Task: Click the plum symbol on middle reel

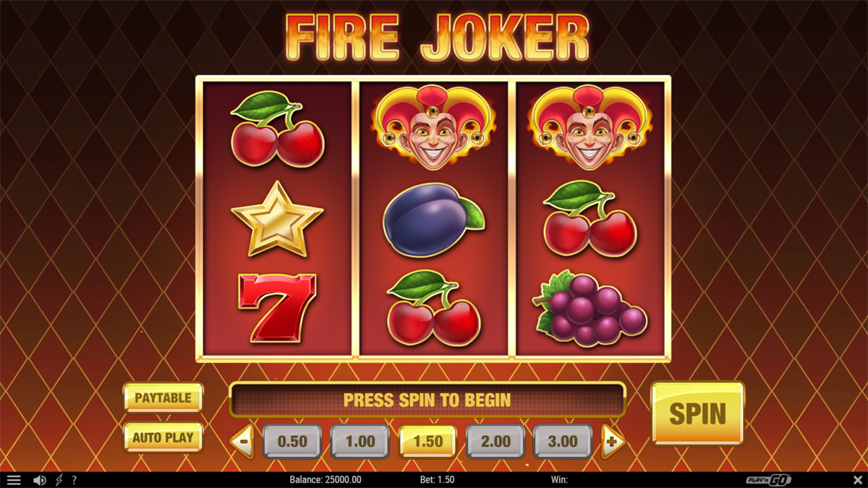Action: pyautogui.click(x=433, y=219)
